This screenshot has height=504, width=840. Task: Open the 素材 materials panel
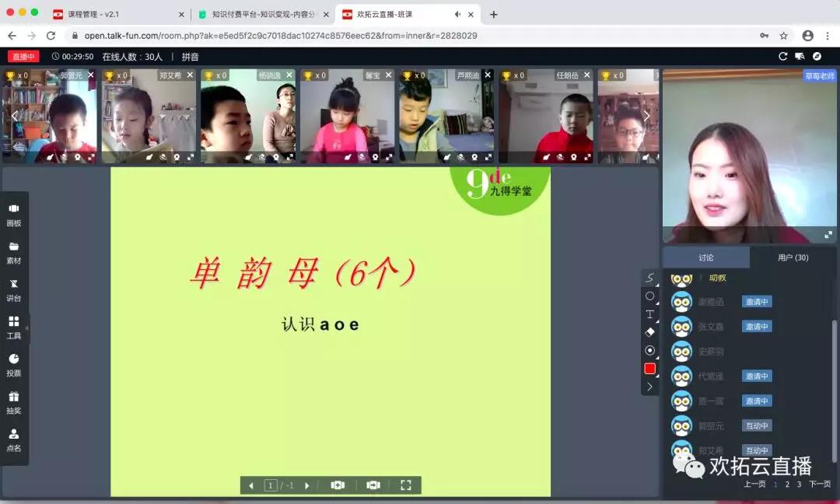(13, 254)
